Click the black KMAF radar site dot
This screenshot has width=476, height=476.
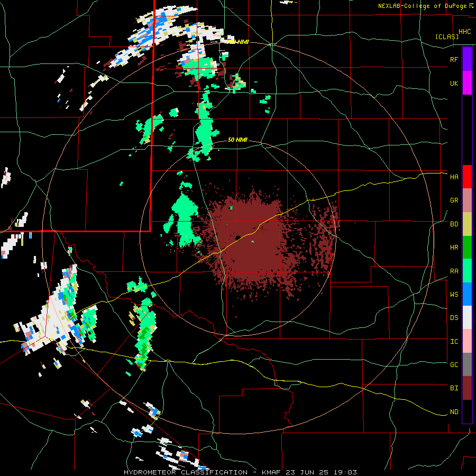(238, 237)
